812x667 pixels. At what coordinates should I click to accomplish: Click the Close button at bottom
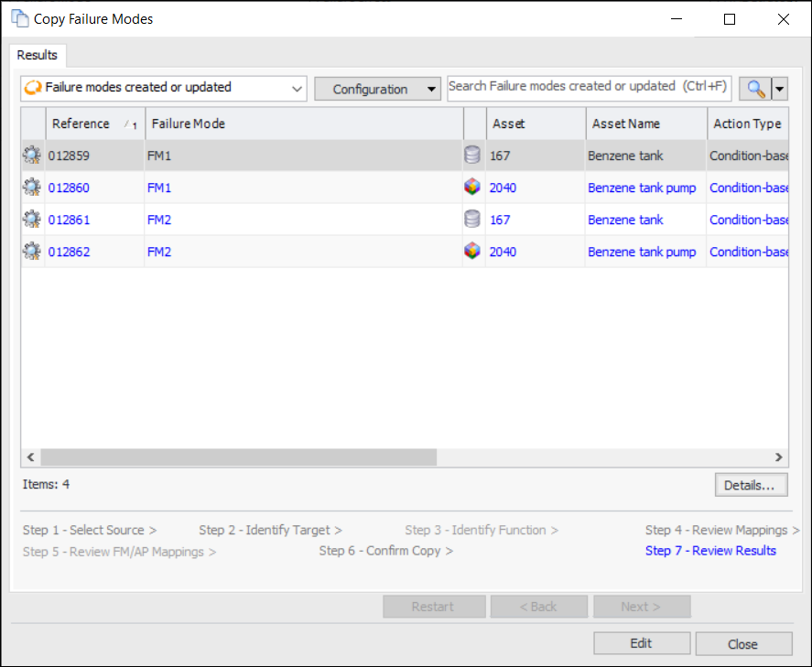[742, 644]
